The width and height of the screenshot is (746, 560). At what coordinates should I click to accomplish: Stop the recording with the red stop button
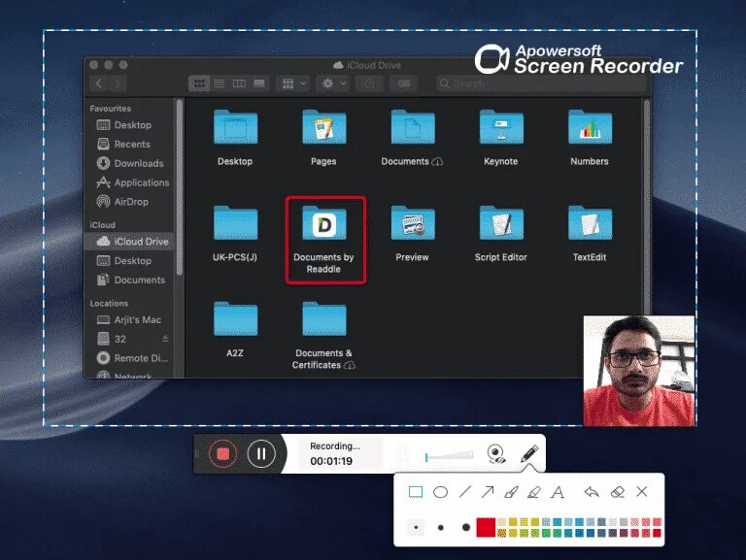tap(223, 453)
